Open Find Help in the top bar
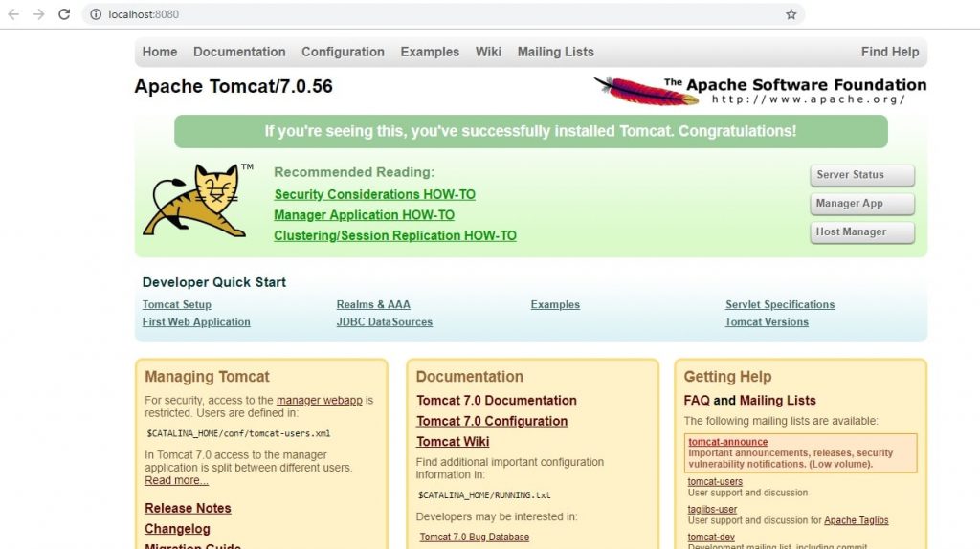This screenshot has height=549, width=980. pos(890,52)
